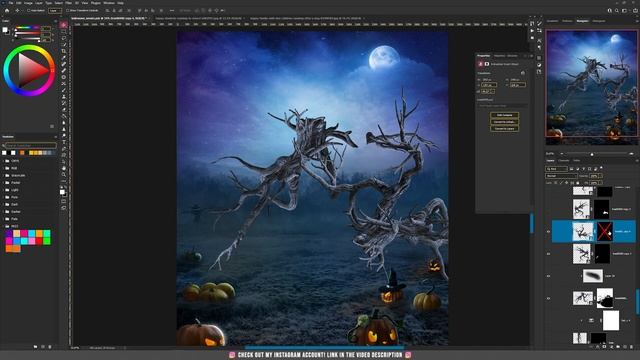Image resolution: width=640 pixels, height=360 pixels.
Task: Click the Convert to Layers button
Action: (504, 128)
